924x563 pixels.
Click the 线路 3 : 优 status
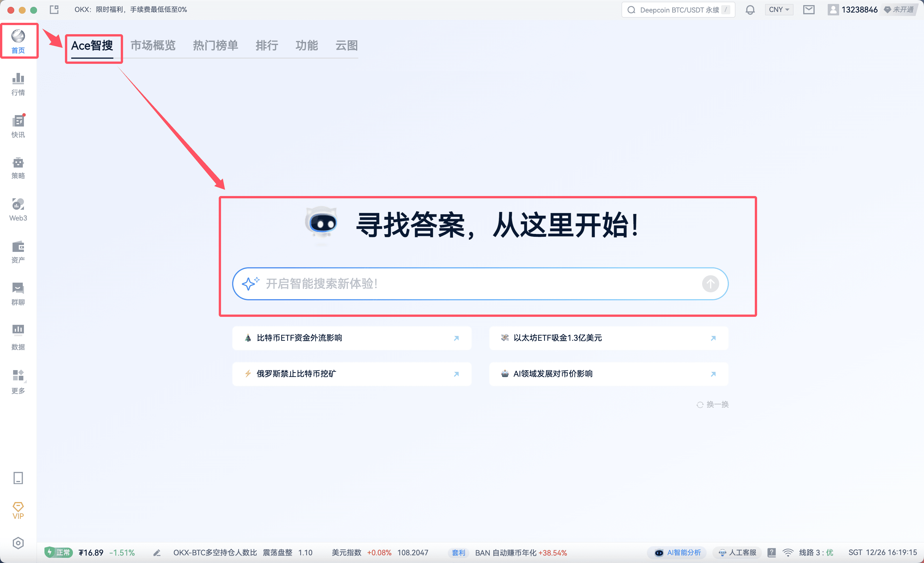tap(816, 552)
